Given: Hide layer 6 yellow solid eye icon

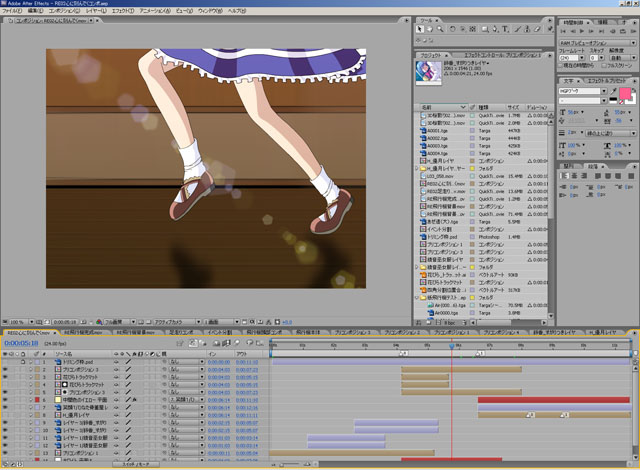Looking at the screenshot, I should 5,400.
